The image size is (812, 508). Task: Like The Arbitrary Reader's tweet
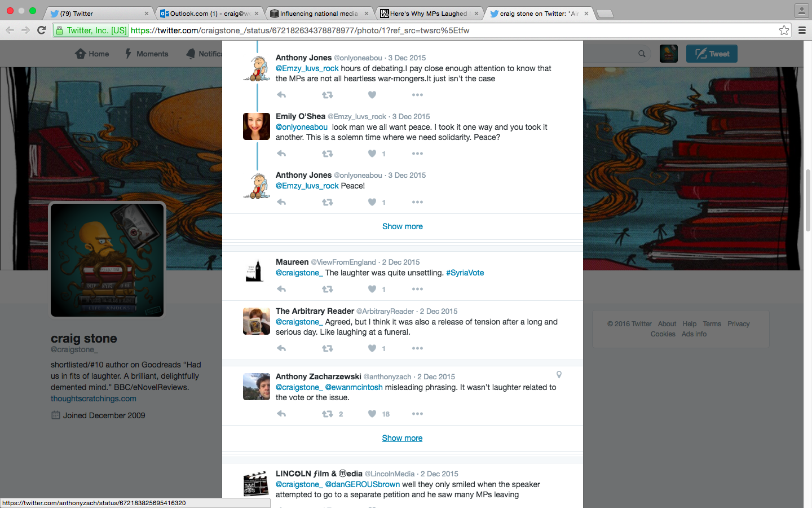372,348
